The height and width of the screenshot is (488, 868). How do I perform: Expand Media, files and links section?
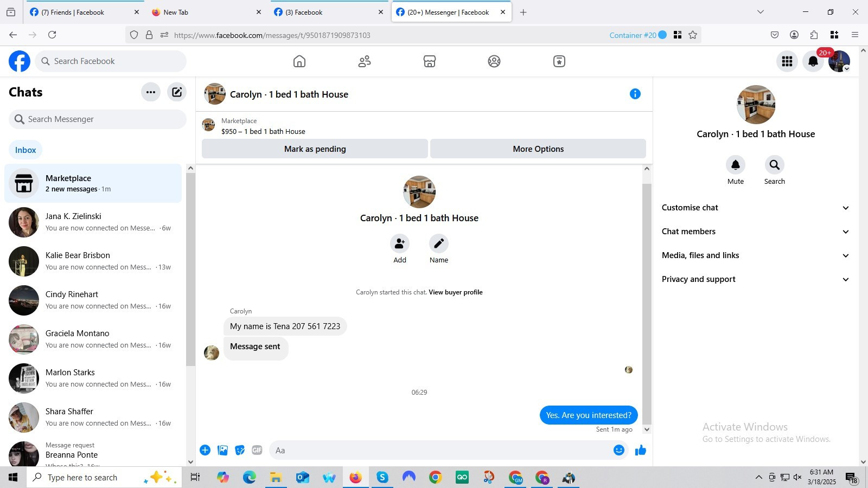755,255
